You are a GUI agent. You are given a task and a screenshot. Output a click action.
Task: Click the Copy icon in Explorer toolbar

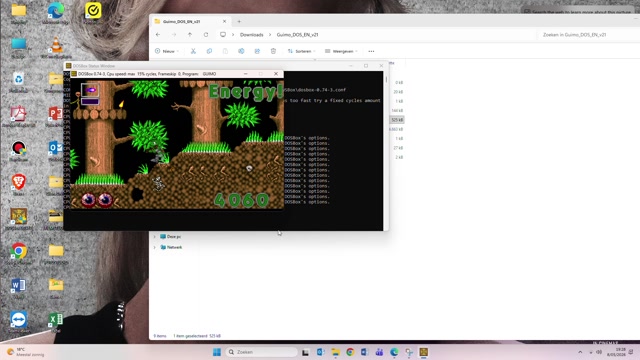[x=209, y=51]
